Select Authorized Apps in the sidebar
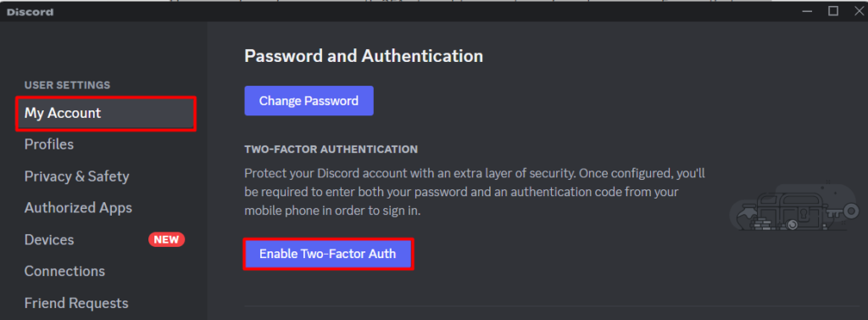The image size is (868, 320). [x=78, y=208]
